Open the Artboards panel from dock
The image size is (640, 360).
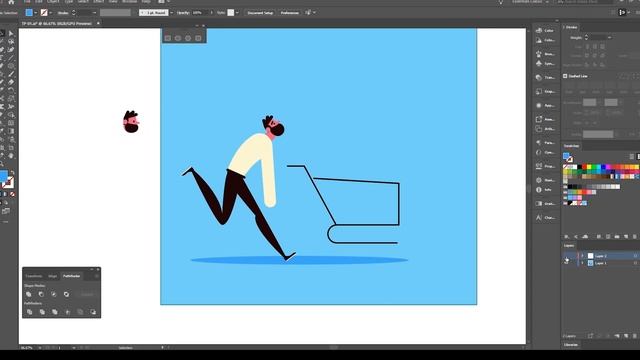(x=545, y=129)
